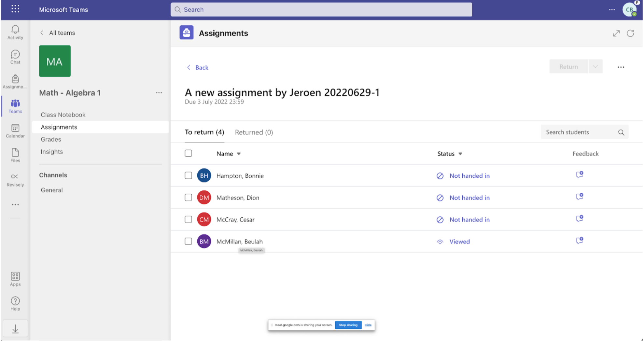Select the checkbox for Matheson, Dion
Image resolution: width=644 pixels, height=343 pixels.
pyautogui.click(x=188, y=198)
